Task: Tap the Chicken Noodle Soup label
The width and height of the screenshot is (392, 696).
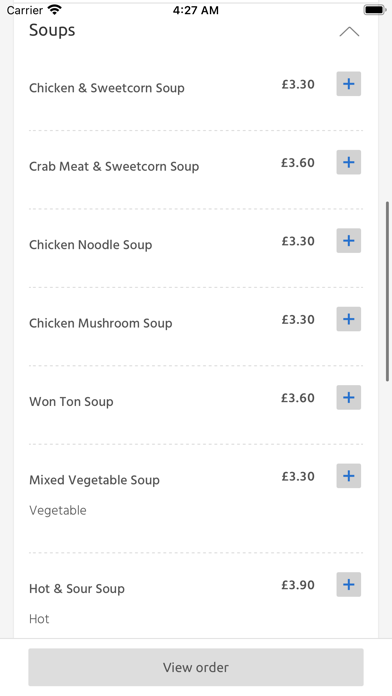Action: pos(91,245)
